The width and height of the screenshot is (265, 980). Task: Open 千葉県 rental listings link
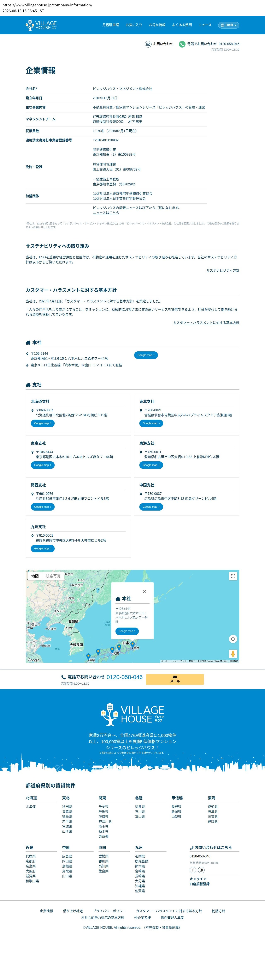point(103,807)
